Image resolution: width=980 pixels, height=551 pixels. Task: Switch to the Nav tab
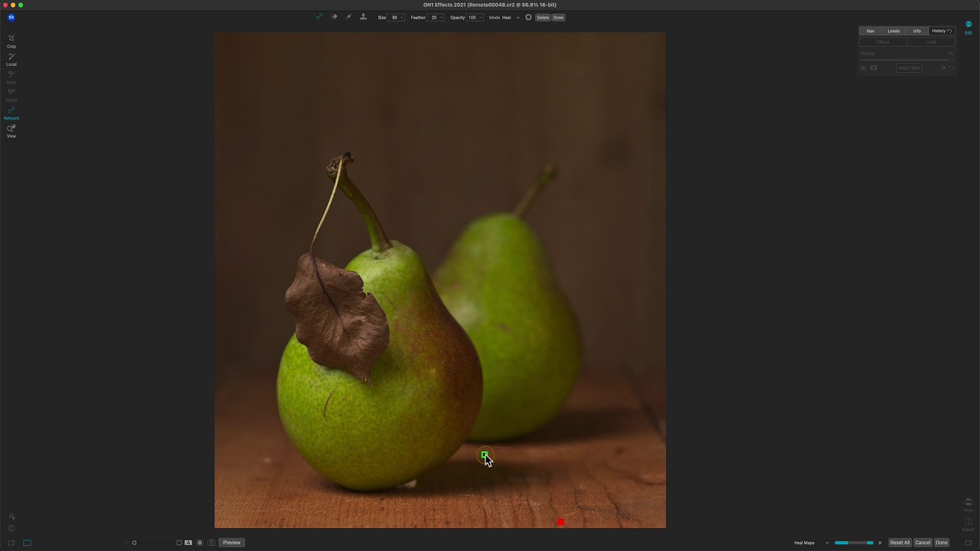point(871,31)
